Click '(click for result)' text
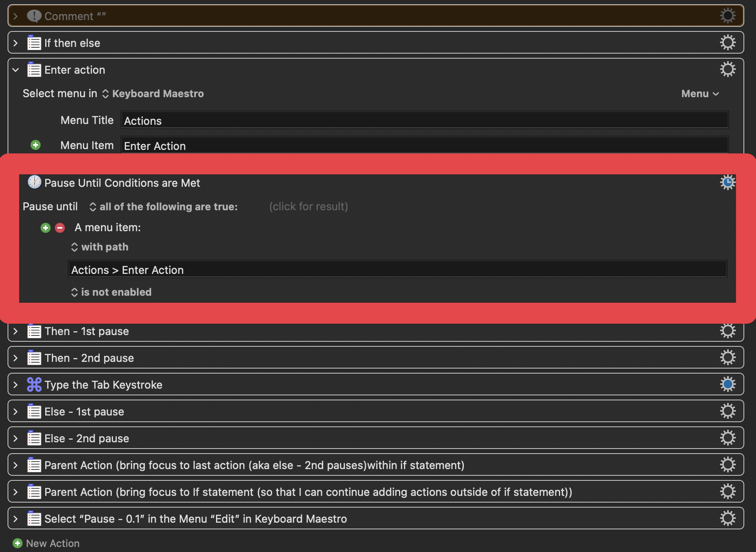 [x=308, y=206]
